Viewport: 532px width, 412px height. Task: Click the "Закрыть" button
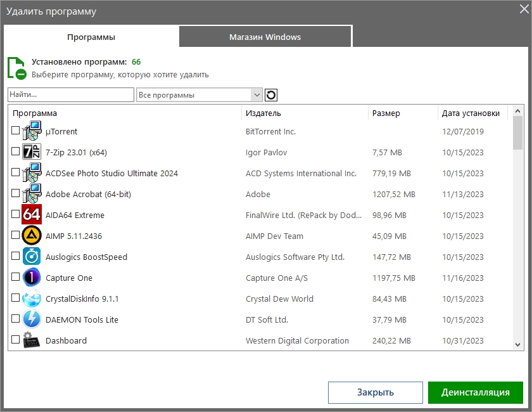[375, 392]
